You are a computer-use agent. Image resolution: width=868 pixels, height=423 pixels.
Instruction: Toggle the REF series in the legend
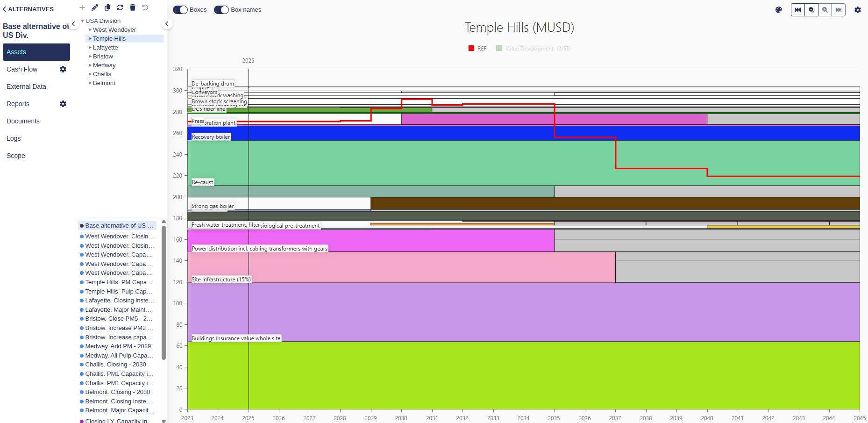click(x=477, y=49)
